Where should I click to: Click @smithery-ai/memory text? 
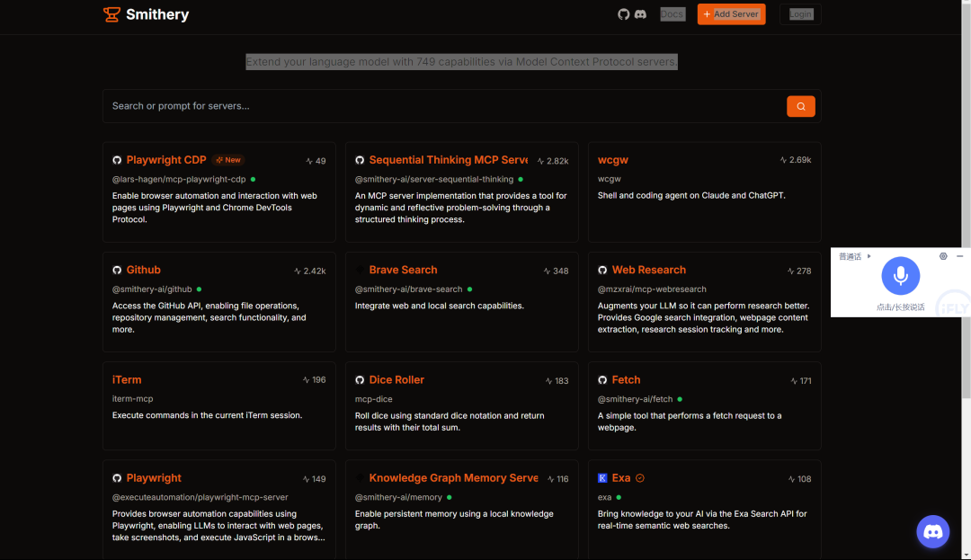tap(398, 497)
